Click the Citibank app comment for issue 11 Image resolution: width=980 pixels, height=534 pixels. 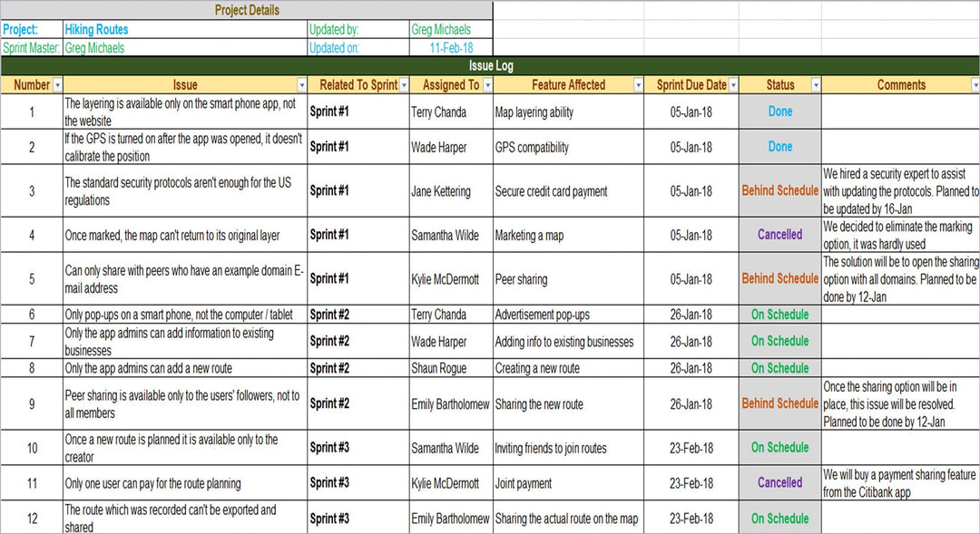click(x=899, y=483)
